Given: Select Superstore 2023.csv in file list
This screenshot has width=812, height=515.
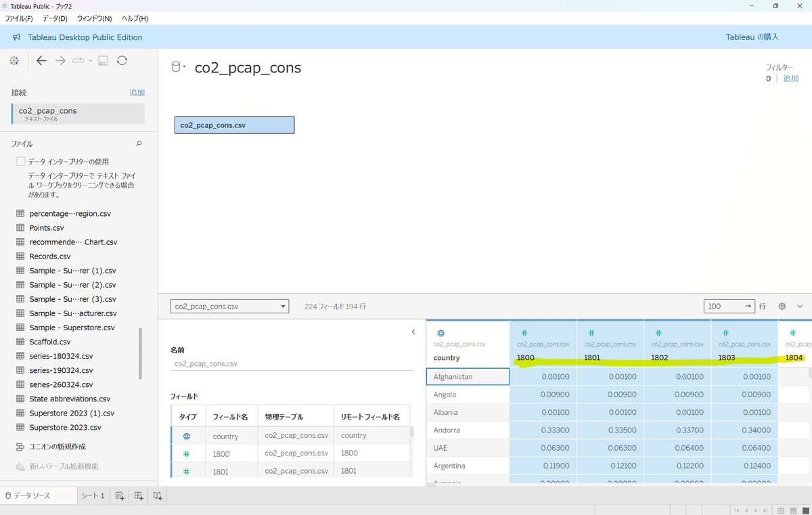Looking at the screenshot, I should [x=65, y=428].
